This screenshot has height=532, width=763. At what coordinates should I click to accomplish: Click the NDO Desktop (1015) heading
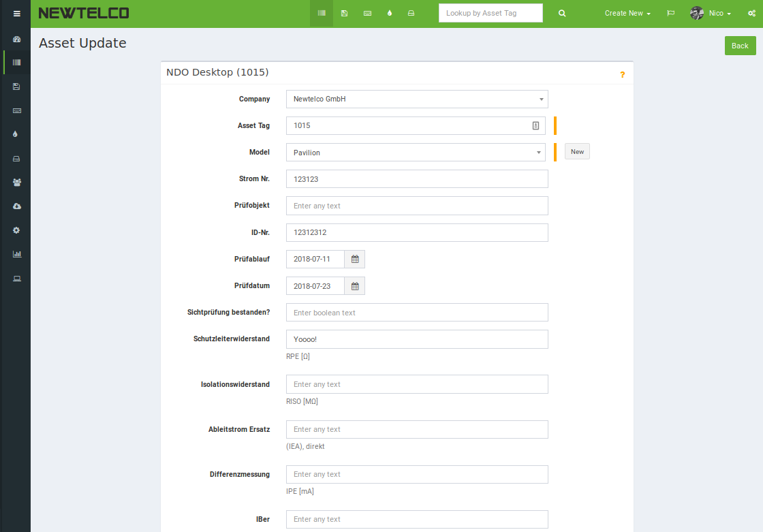click(x=217, y=72)
